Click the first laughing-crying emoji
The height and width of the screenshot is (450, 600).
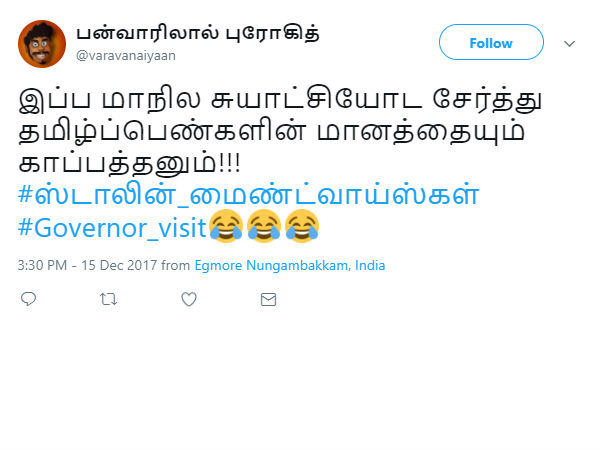(226, 226)
